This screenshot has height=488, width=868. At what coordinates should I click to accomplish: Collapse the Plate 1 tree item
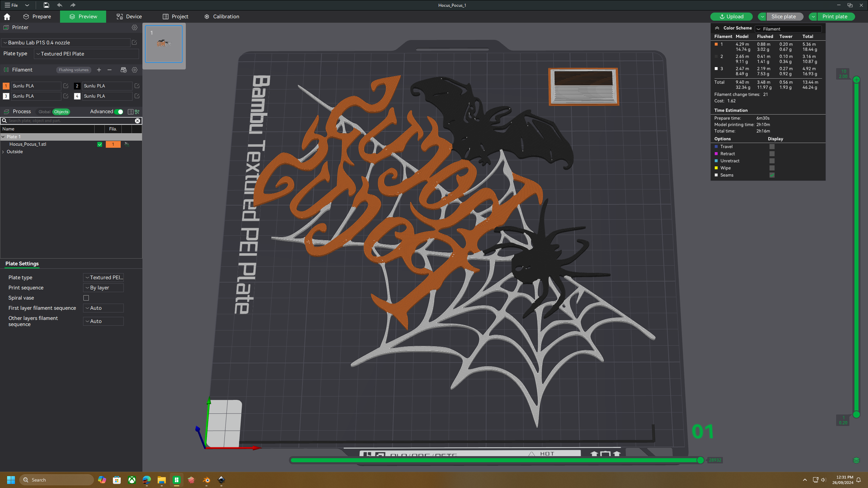3,137
